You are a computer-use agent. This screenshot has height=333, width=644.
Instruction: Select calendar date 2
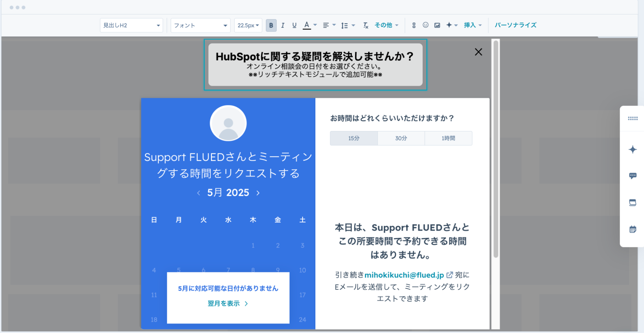click(x=278, y=245)
